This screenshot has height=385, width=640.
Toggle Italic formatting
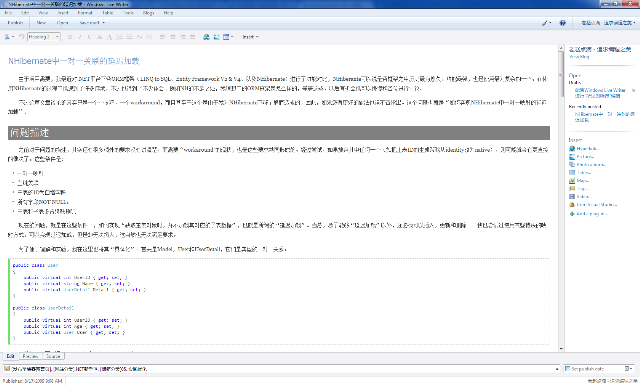point(80,37)
